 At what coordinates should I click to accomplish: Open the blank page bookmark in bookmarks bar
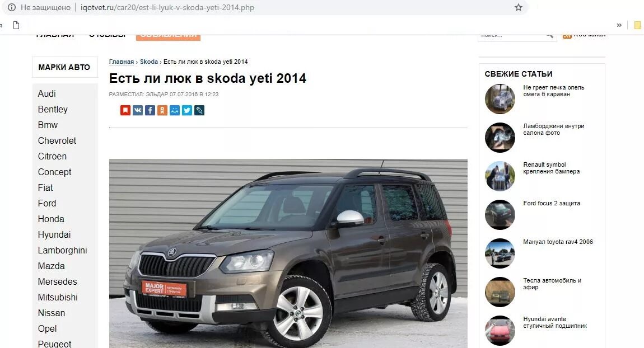(16, 25)
